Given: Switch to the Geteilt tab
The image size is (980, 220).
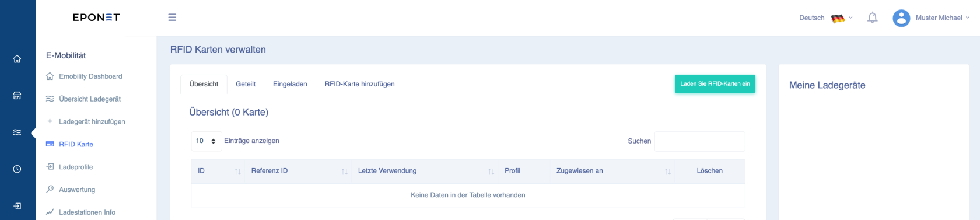Looking at the screenshot, I should click(x=246, y=84).
